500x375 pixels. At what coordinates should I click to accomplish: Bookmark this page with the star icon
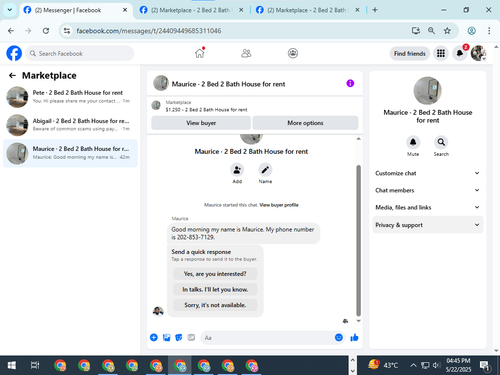pos(447,31)
